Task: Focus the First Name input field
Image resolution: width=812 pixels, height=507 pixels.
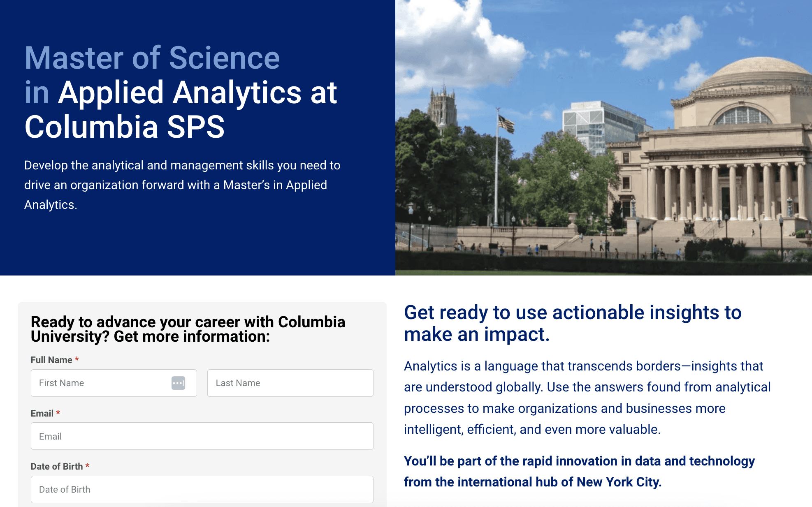Action: pyautogui.click(x=114, y=383)
